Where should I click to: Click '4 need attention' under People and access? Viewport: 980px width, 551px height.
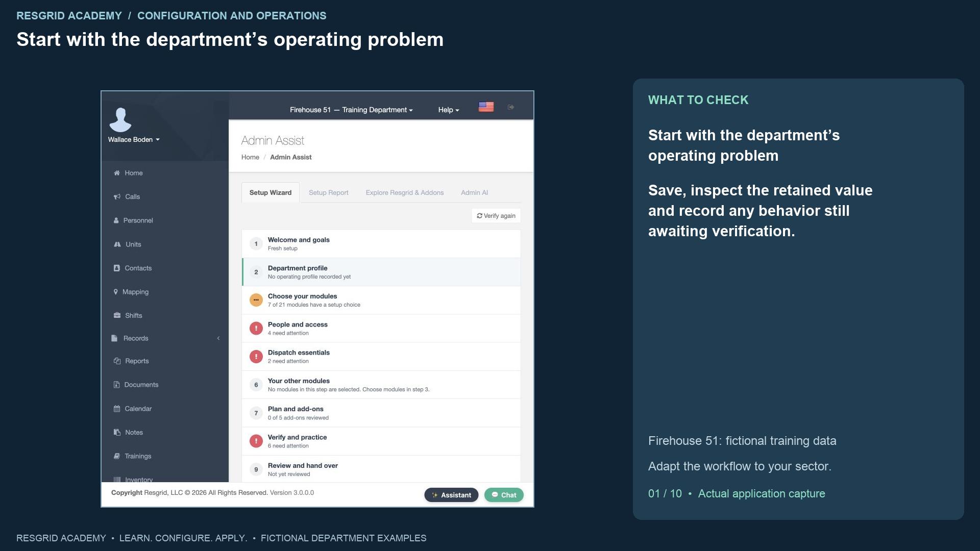click(288, 333)
